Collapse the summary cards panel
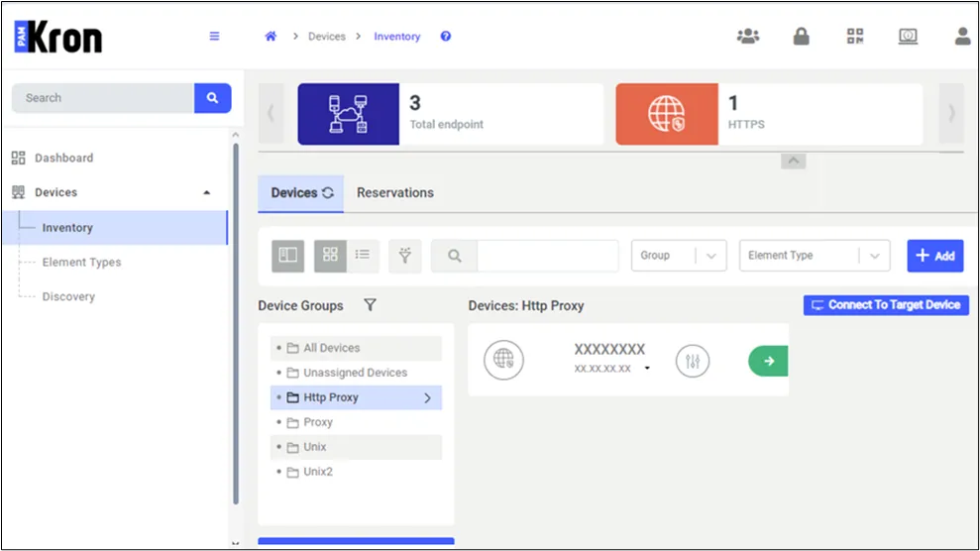Viewport: 980px width, 551px height. tap(793, 161)
